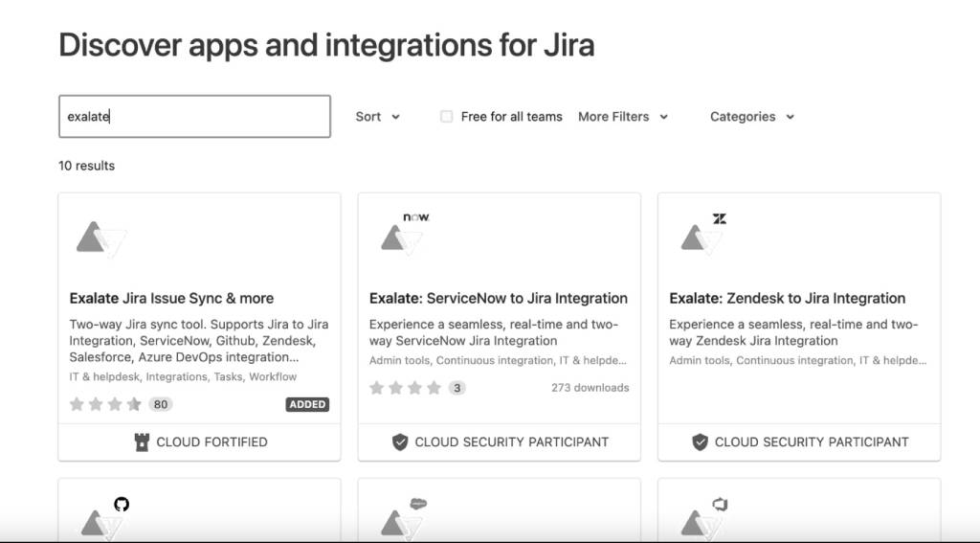Click the Cloud Fortified castle icon
This screenshot has height=543, width=980.
pos(142,442)
